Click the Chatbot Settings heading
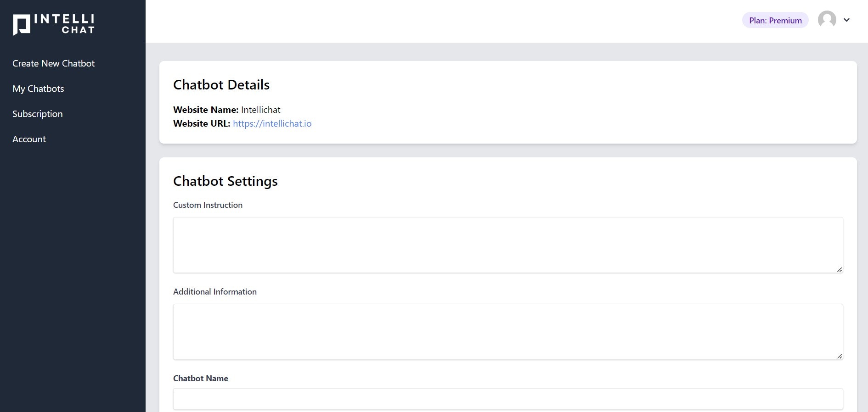 [225, 181]
